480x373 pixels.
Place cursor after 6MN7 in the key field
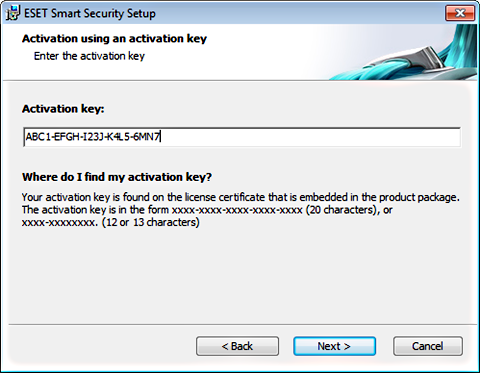click(161, 137)
